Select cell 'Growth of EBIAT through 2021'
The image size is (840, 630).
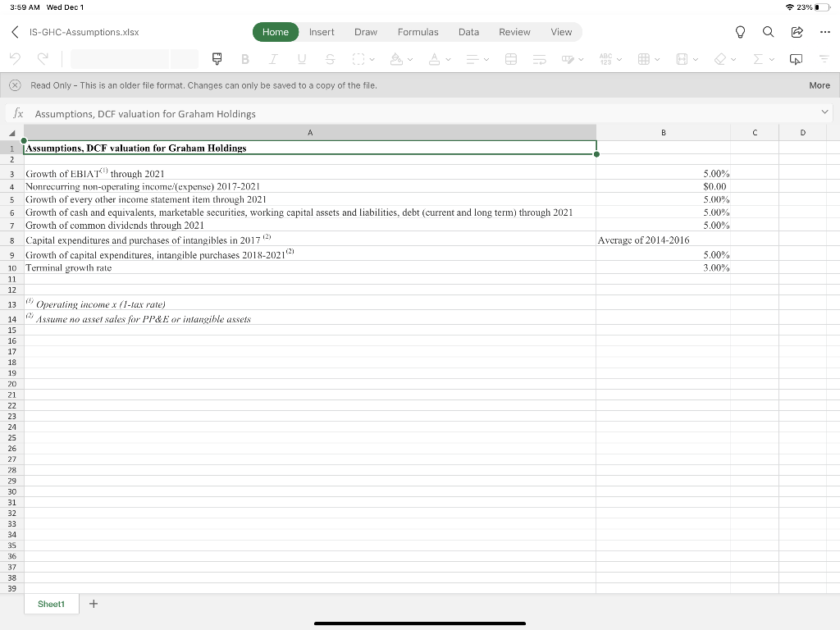pyautogui.click(x=309, y=173)
